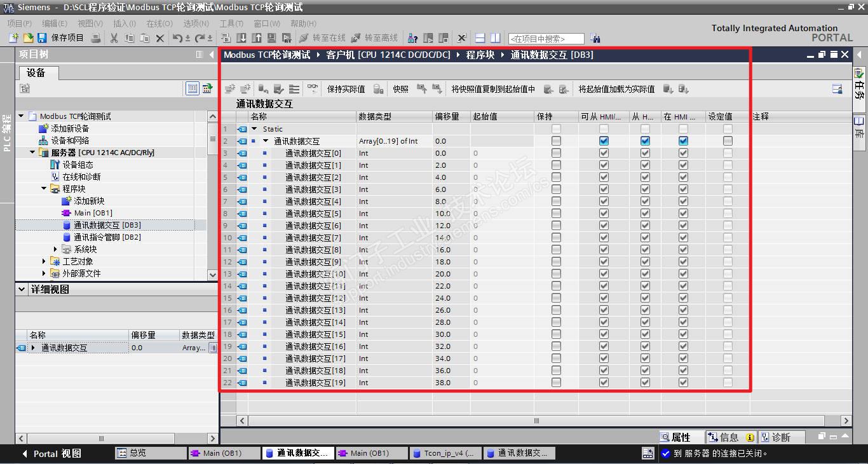The height and width of the screenshot is (464, 868).
Task: Create a new project with the toolbar icon
Action: pos(13,38)
